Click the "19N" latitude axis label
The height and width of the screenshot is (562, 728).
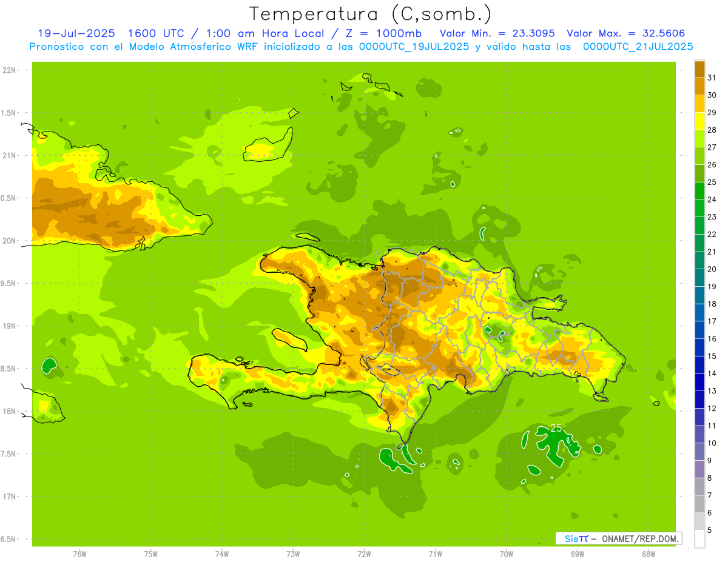click(8, 326)
